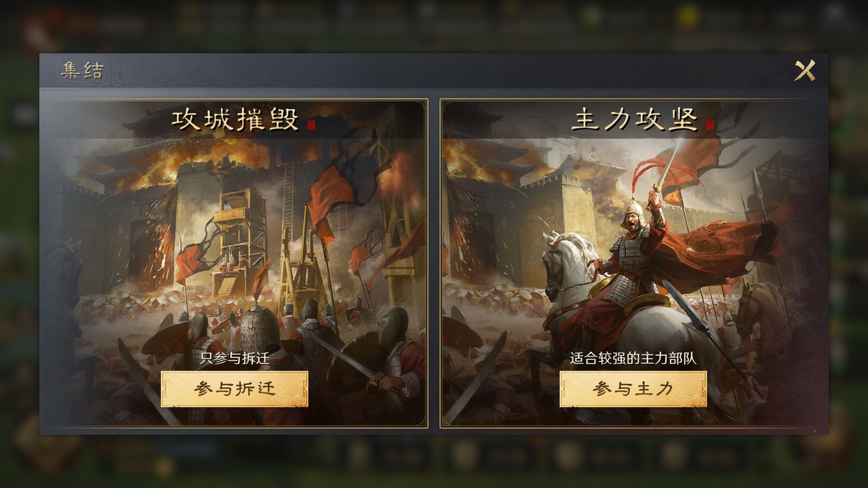868x488 pixels.
Task: Click the 集结 dialog title
Action: [x=82, y=70]
